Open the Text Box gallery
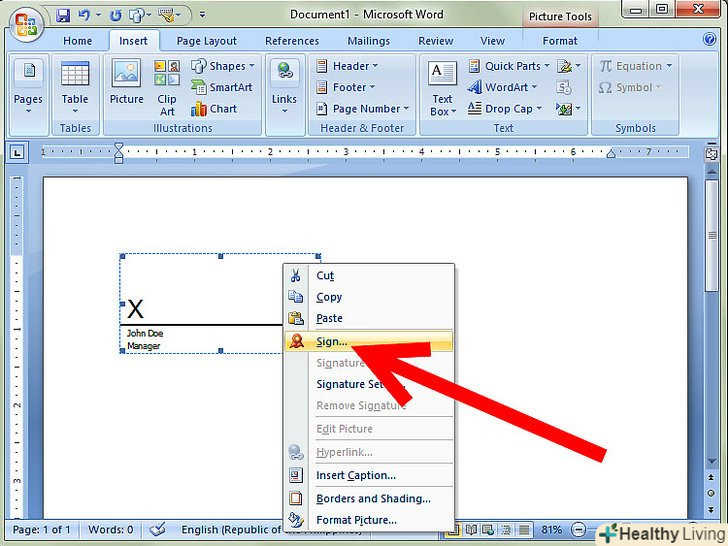Image resolution: width=728 pixels, height=546 pixels. (442, 88)
